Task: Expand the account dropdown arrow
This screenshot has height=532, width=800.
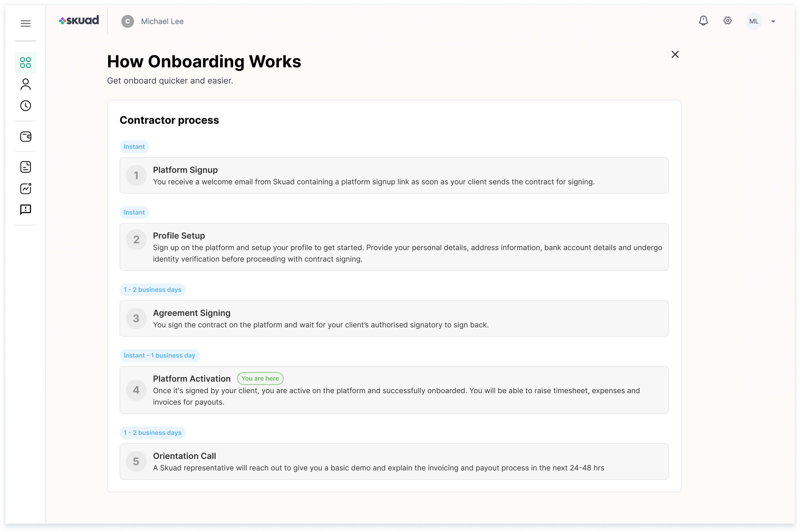Action: 773,21
